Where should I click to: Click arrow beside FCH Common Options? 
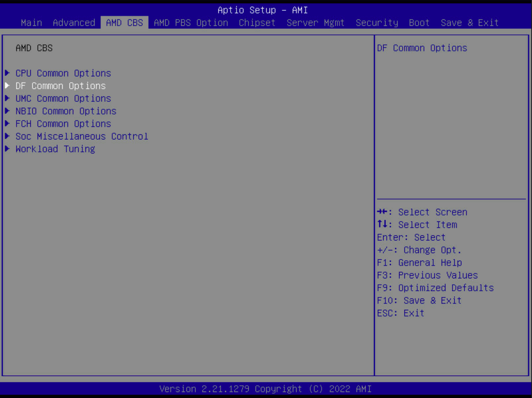[7, 123]
